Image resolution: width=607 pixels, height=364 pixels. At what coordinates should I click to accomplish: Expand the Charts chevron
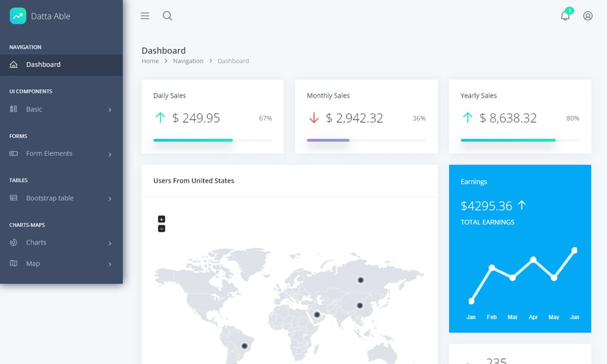point(110,243)
